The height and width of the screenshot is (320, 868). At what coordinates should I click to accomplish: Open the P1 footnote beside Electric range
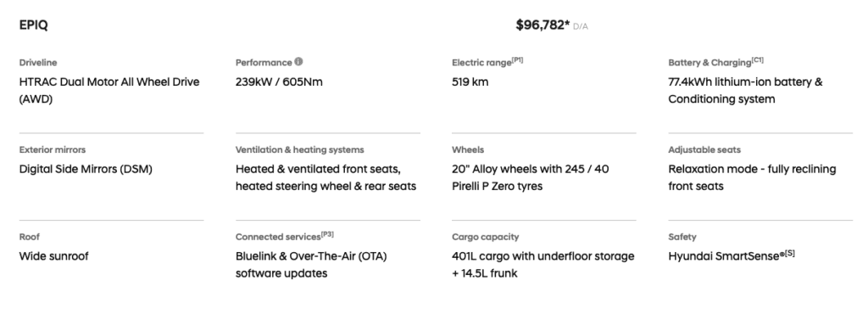click(x=517, y=60)
